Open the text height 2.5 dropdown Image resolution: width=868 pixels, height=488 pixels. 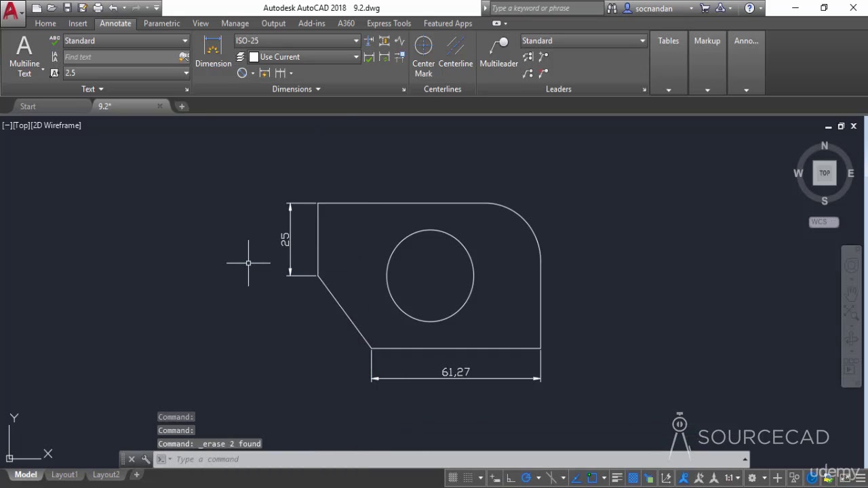186,73
